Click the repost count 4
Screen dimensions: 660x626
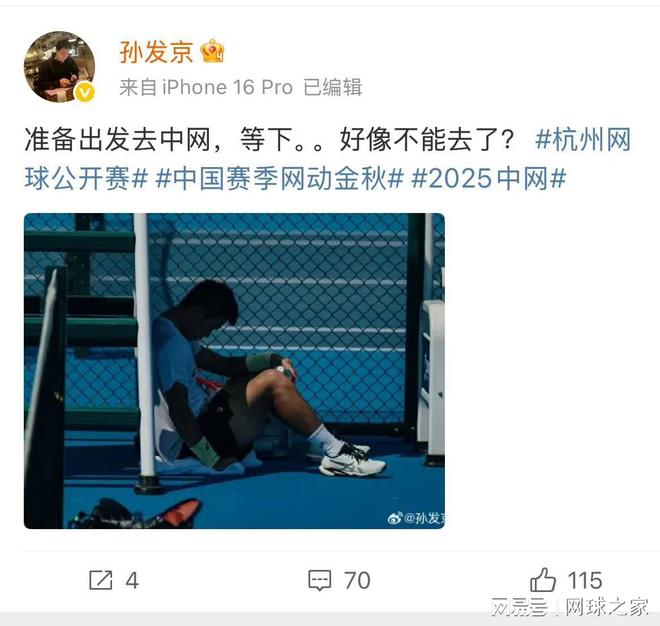(132, 581)
